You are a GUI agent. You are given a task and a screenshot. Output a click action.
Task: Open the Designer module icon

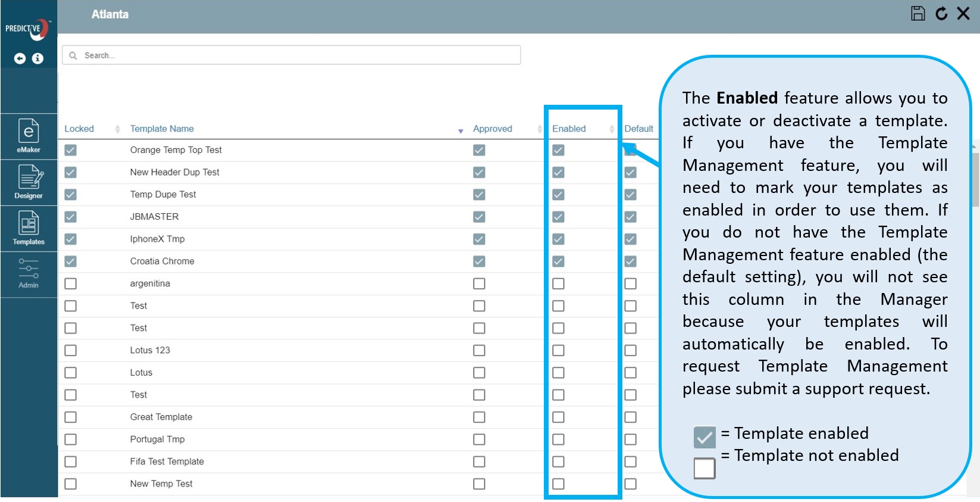tap(29, 182)
